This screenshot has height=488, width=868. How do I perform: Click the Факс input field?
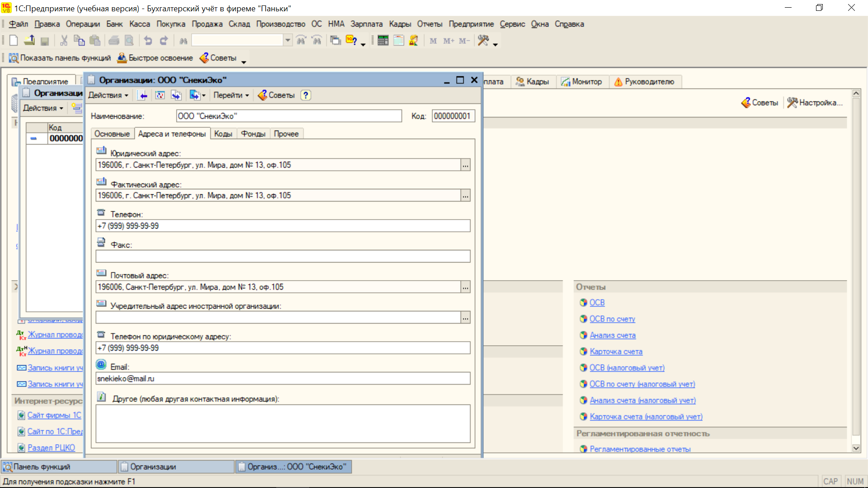click(x=283, y=257)
